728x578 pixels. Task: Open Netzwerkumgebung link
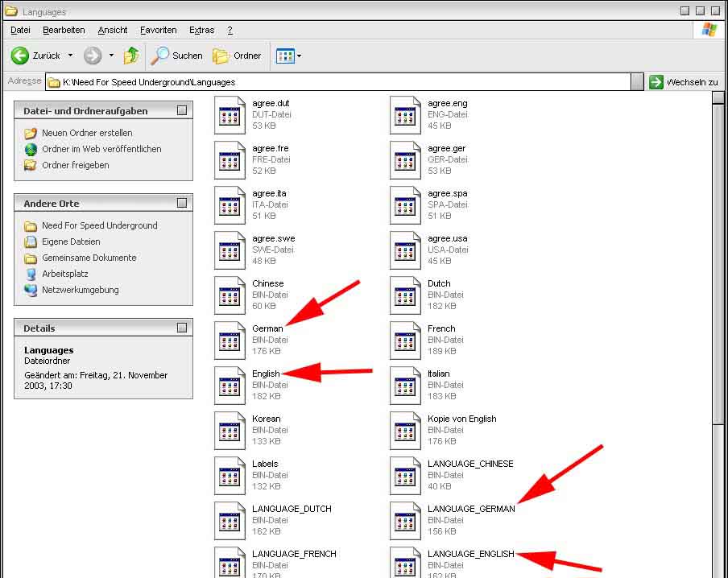pos(81,290)
